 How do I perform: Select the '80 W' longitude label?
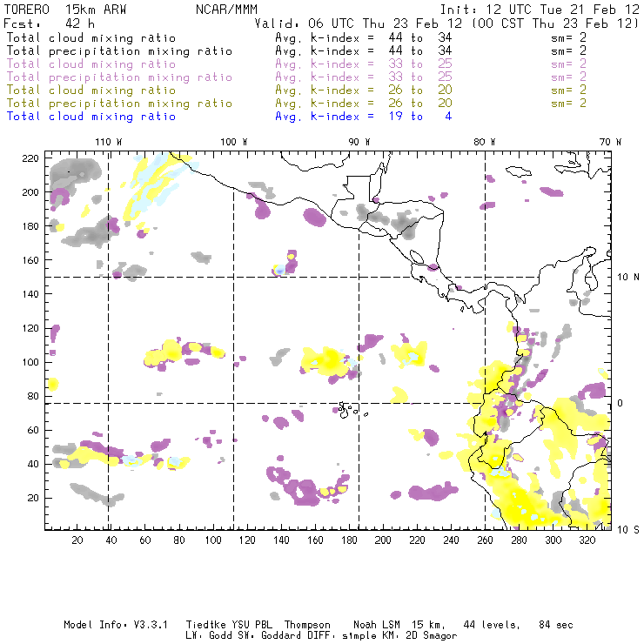[485, 142]
